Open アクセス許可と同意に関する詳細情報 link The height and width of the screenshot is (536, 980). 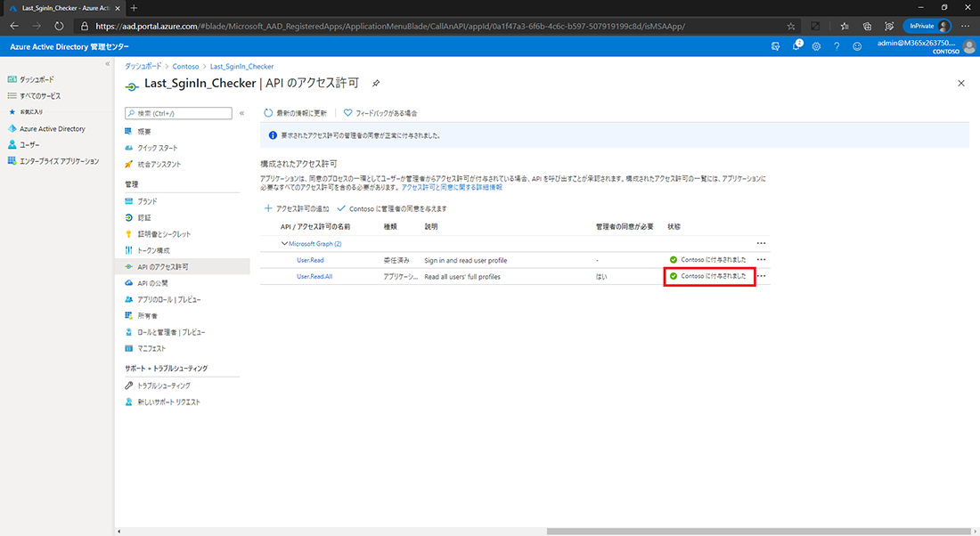tap(452, 187)
